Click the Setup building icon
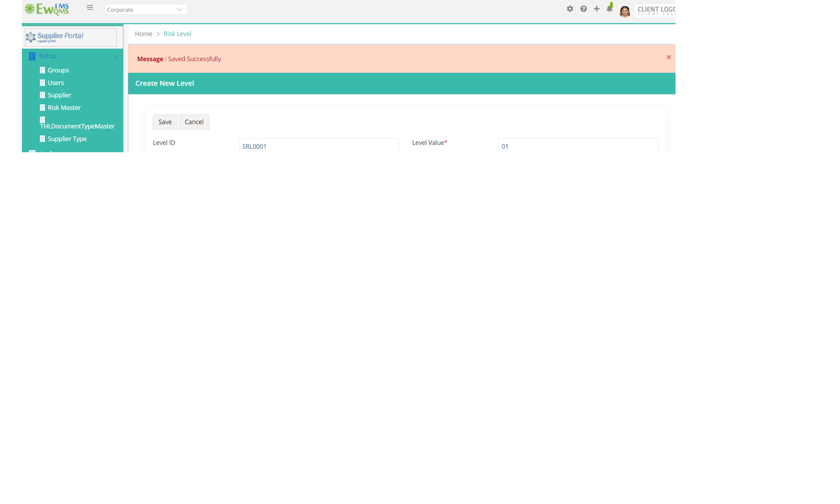The image size is (840, 504). [32, 56]
